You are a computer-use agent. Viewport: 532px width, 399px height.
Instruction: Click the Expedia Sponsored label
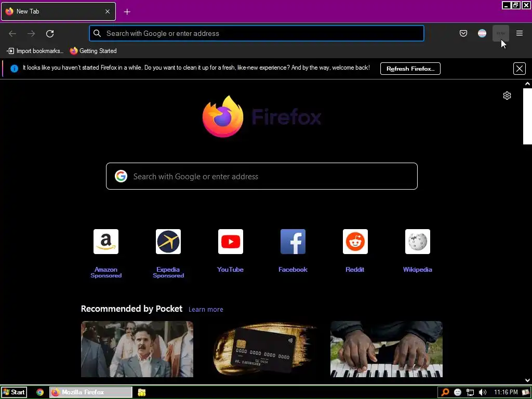pos(168,272)
